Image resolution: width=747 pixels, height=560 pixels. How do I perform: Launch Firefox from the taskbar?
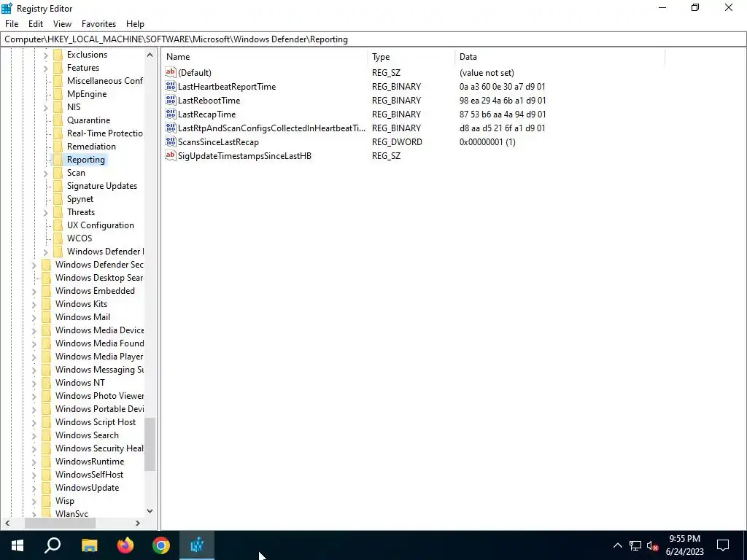[x=125, y=545]
